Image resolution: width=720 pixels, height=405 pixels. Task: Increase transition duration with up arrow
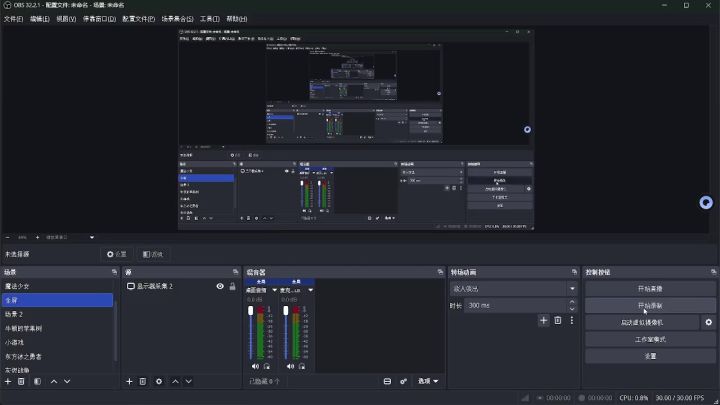[572, 302]
